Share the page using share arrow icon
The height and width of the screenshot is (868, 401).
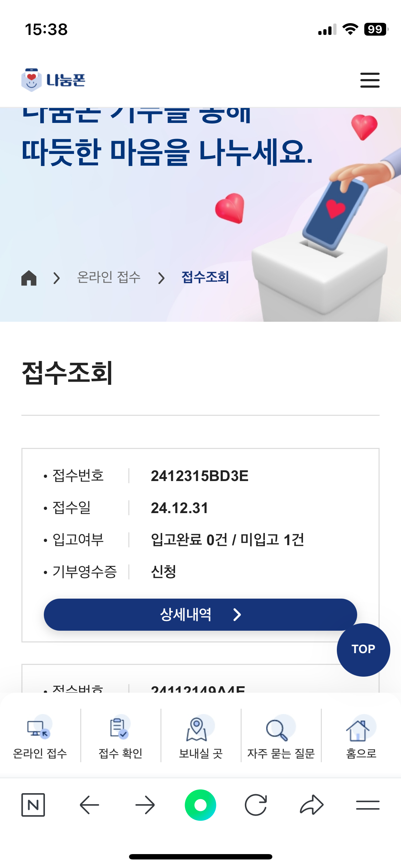click(x=312, y=805)
